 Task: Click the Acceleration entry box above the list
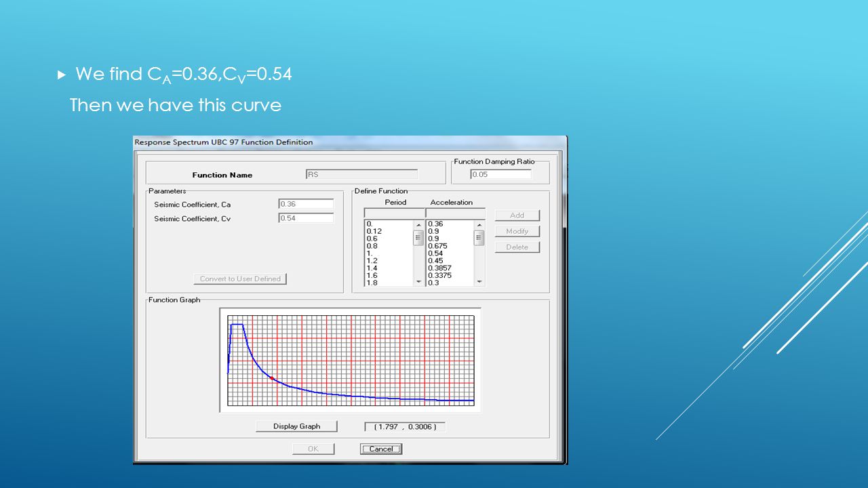click(456, 213)
